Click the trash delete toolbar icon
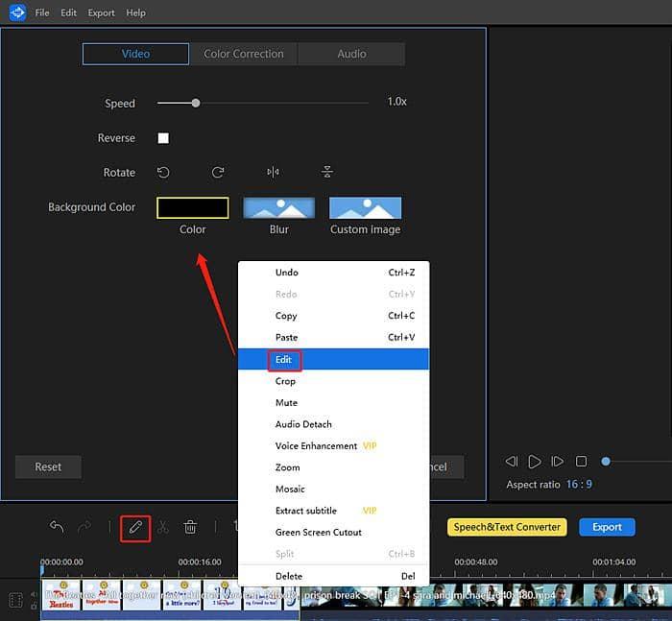 (190, 527)
